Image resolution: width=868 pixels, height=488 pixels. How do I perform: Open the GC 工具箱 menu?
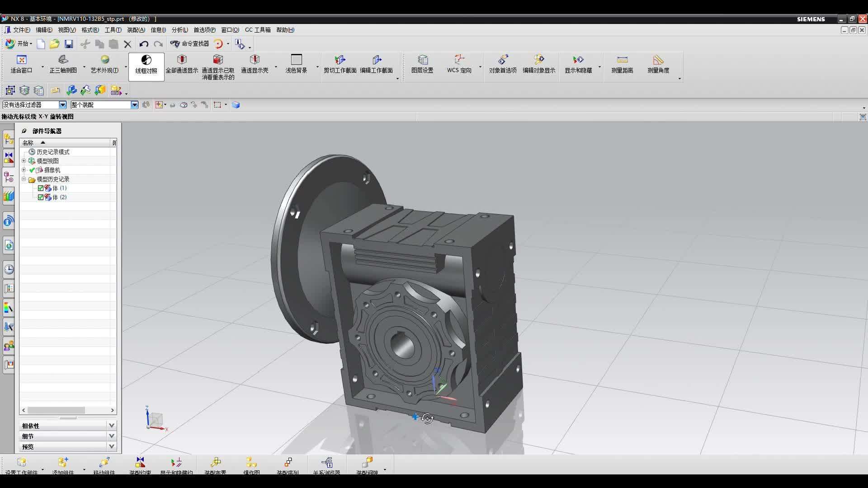(x=257, y=30)
